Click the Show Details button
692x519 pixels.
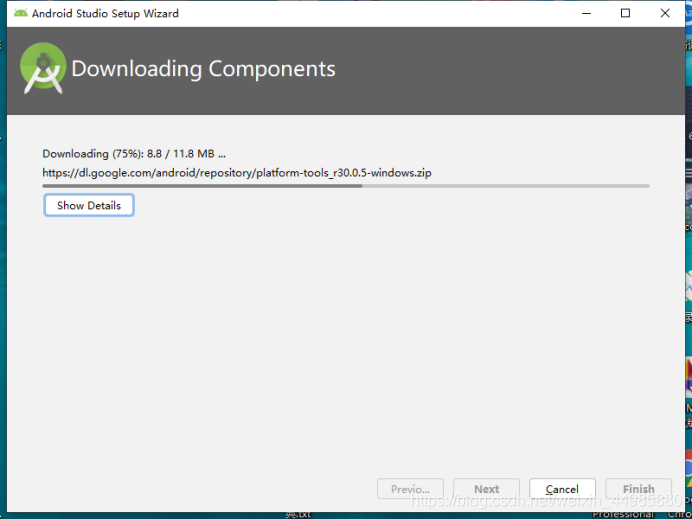[x=89, y=205]
